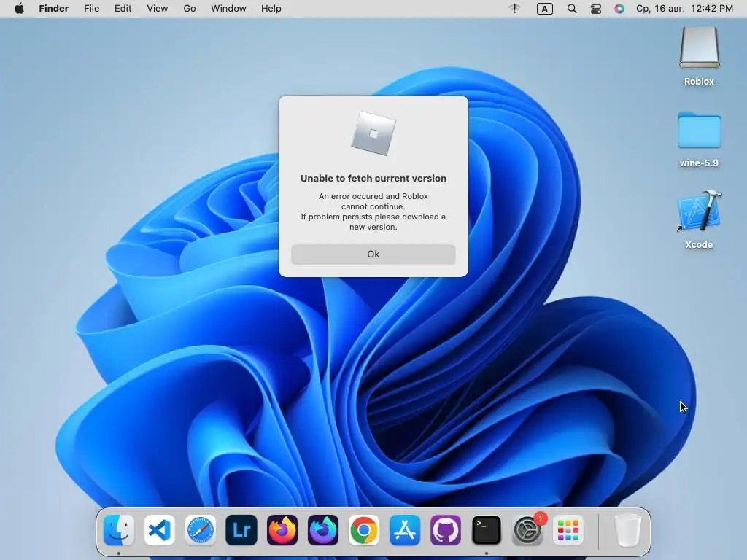Image resolution: width=747 pixels, height=560 pixels.
Task: Open the Finder menu
Action: [54, 9]
